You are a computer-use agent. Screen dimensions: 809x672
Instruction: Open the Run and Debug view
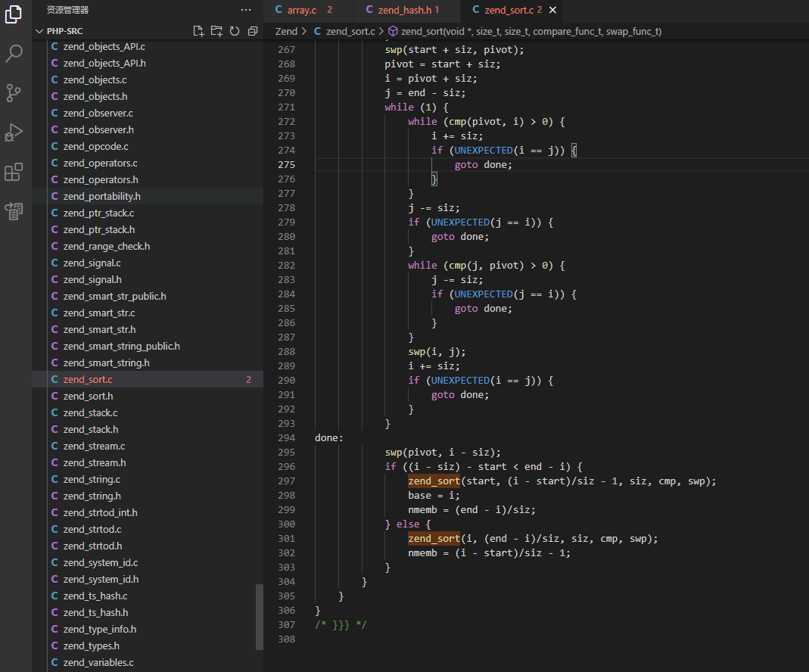(14, 133)
